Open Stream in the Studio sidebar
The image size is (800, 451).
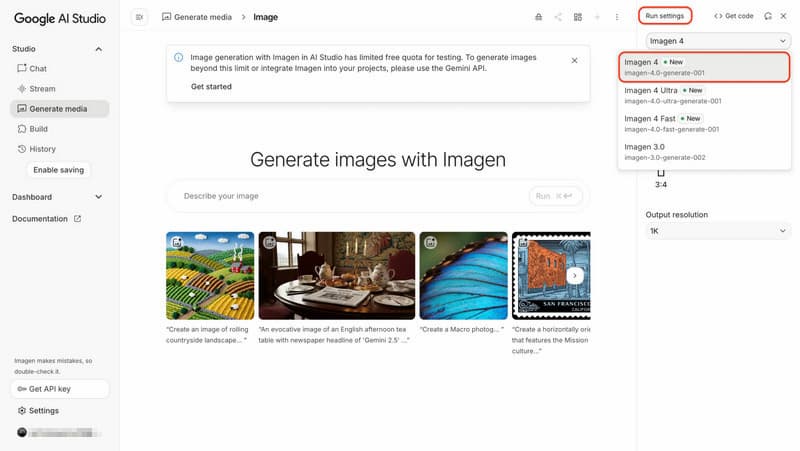[60, 89]
